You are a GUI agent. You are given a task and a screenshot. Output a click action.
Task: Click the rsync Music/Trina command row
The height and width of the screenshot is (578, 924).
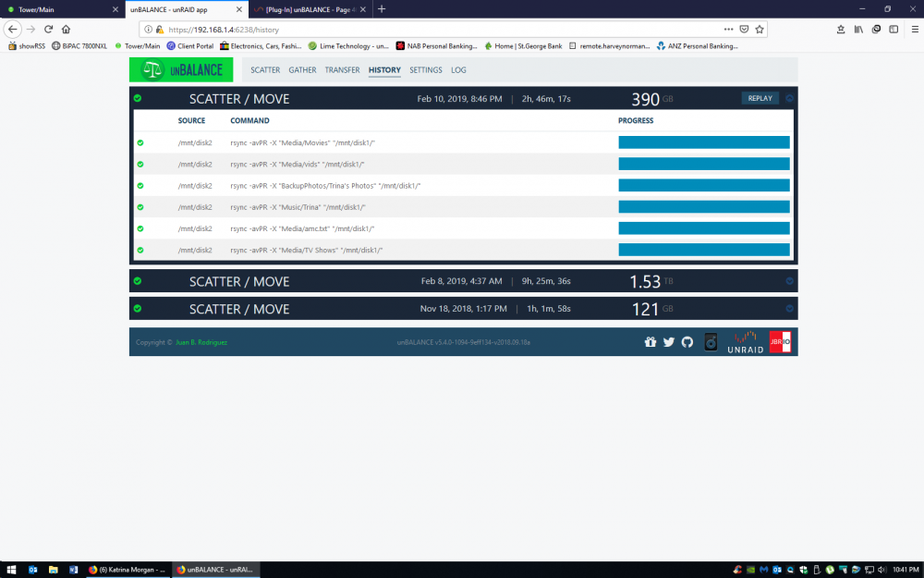463,207
